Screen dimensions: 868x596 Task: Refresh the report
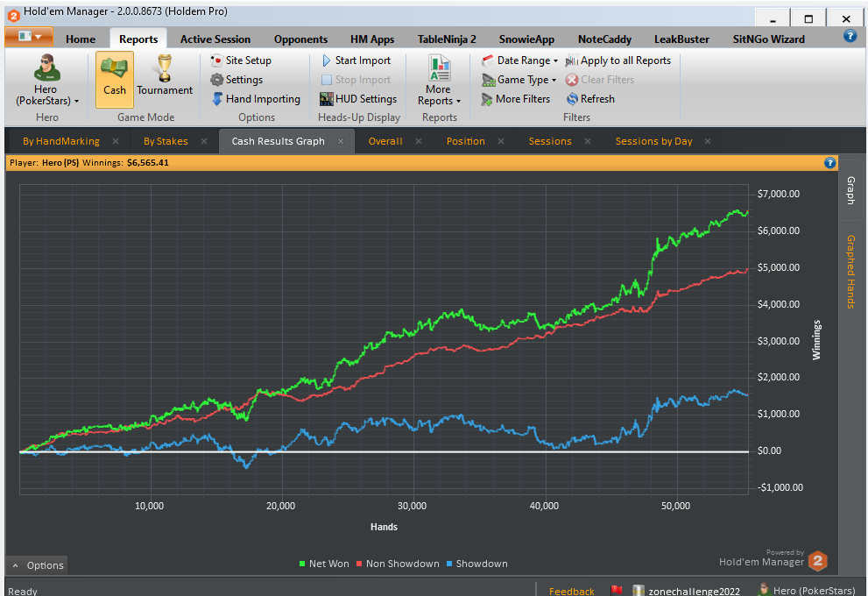pos(590,99)
